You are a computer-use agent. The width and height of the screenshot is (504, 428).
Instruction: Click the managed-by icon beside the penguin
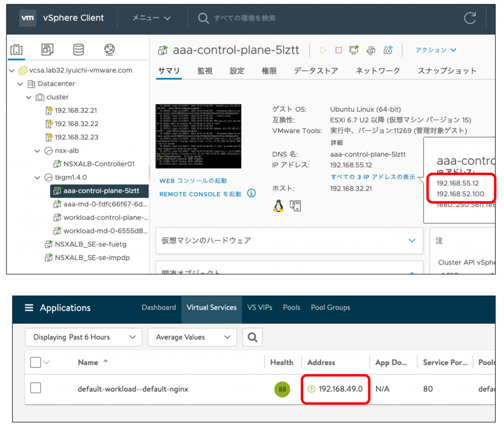click(295, 206)
